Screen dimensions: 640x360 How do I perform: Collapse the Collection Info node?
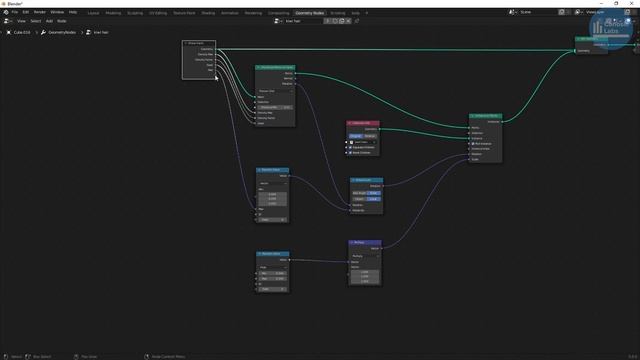tap(349, 123)
